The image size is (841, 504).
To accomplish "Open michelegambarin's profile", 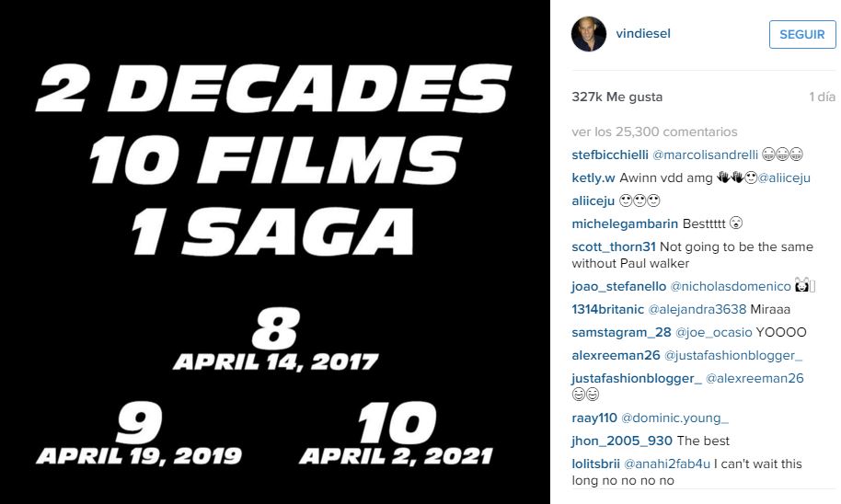I will 625,223.
